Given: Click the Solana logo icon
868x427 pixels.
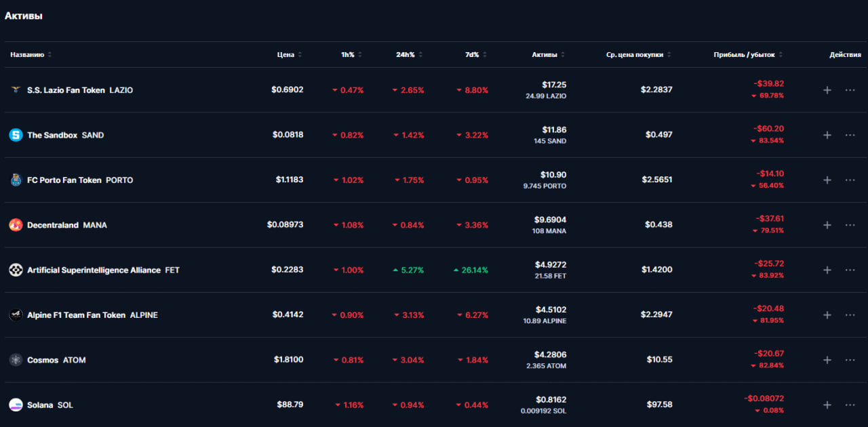Looking at the screenshot, I should pos(16,405).
